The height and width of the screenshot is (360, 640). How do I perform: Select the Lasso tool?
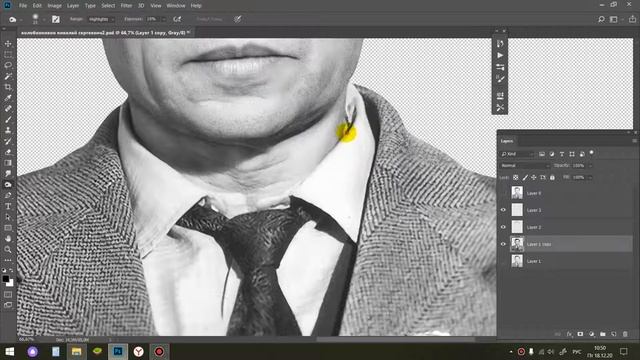click(8, 65)
